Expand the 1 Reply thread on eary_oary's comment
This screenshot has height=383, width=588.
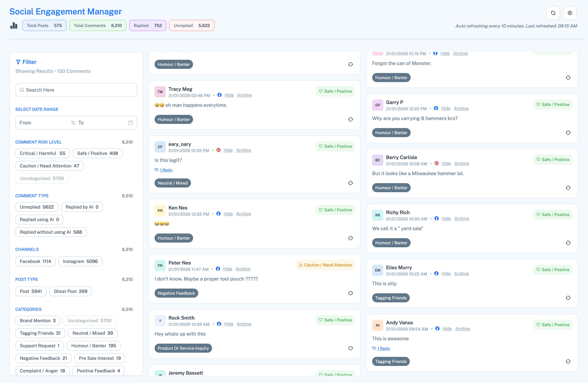(x=166, y=170)
